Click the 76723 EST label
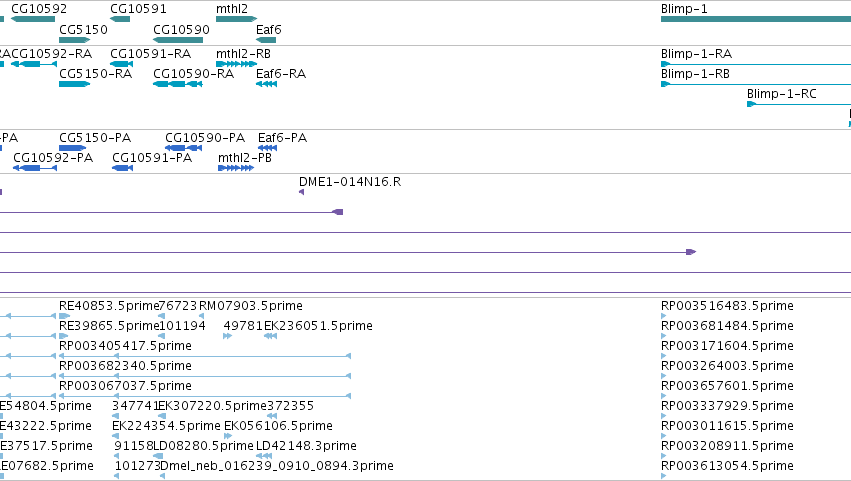 point(178,306)
